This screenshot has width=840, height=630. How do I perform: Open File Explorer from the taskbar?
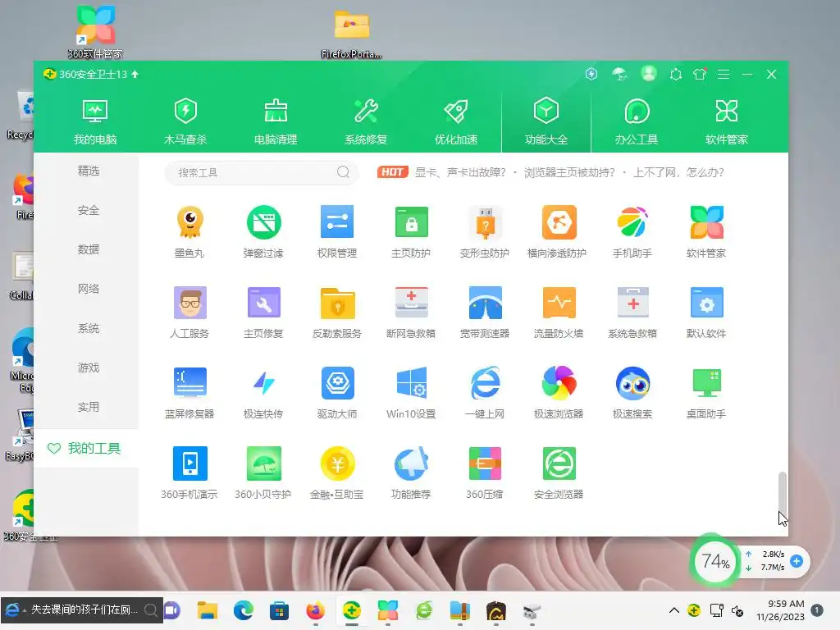[x=208, y=610]
